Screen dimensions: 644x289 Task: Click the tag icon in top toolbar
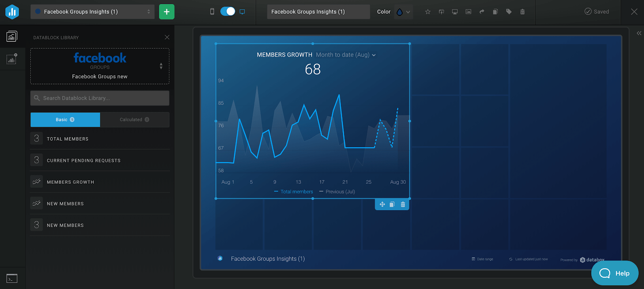(509, 12)
